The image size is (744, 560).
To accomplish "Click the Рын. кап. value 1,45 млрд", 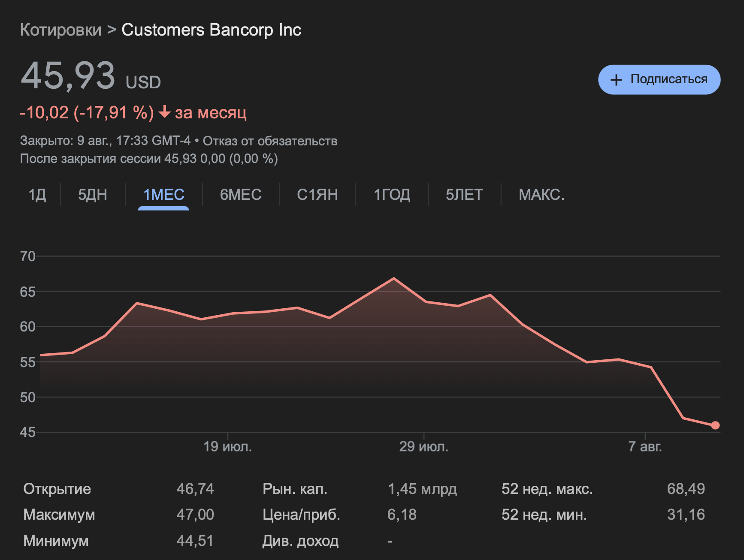I will (x=422, y=489).
